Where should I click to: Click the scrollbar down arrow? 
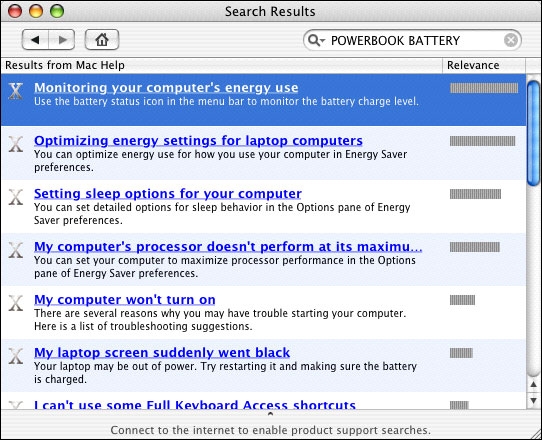(533, 401)
